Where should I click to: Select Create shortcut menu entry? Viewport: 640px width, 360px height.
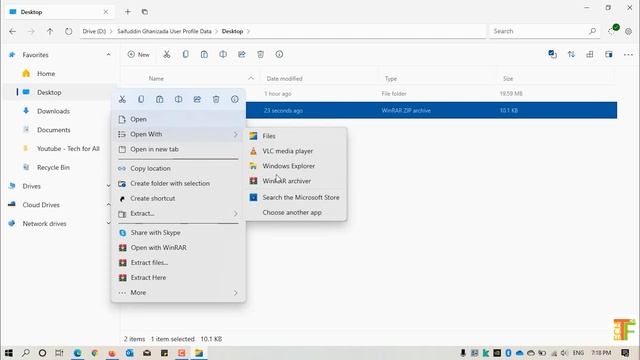178,198
